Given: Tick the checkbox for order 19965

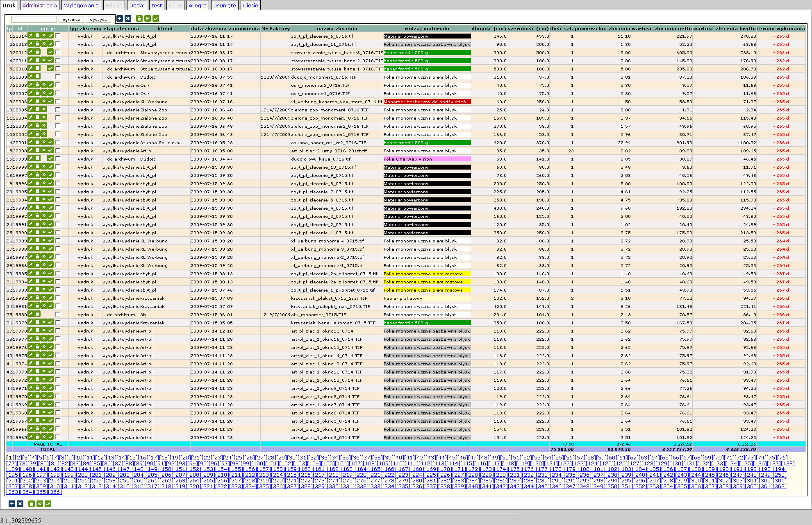Looking at the screenshot, I should (x=58, y=437).
